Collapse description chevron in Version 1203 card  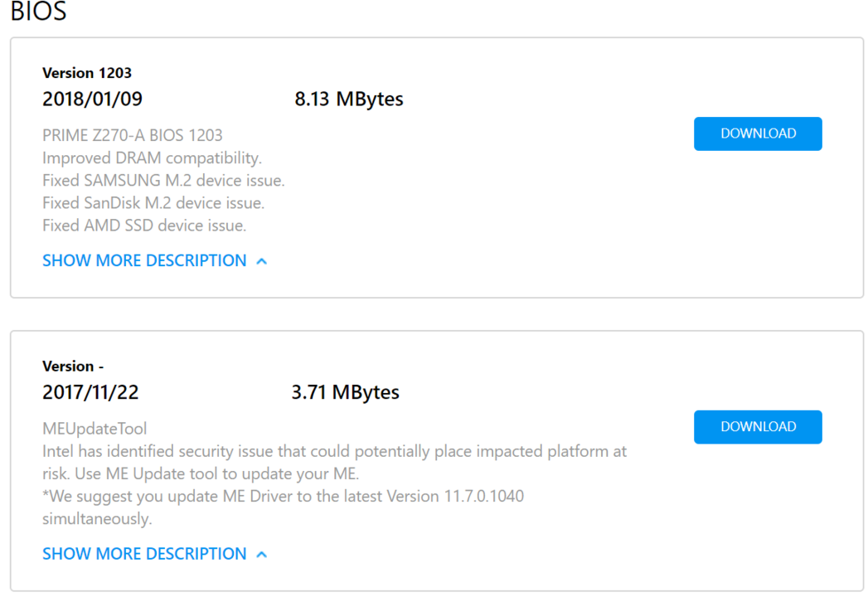coord(262,261)
